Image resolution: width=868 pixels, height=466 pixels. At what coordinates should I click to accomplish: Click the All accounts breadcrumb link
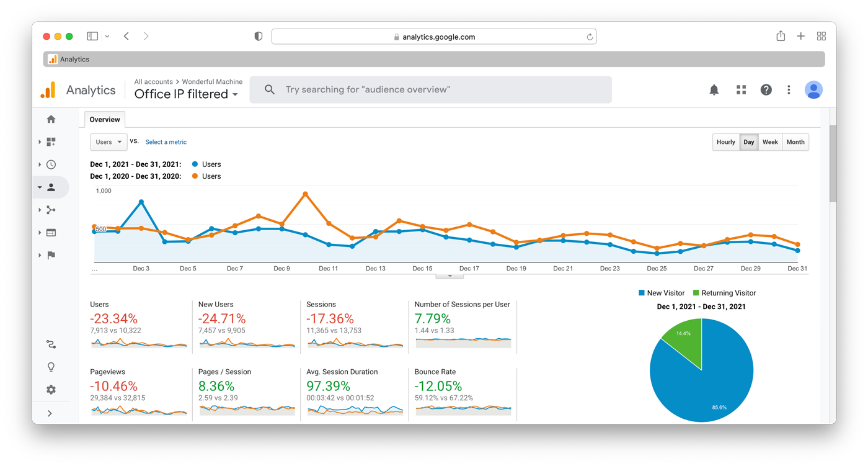click(153, 81)
